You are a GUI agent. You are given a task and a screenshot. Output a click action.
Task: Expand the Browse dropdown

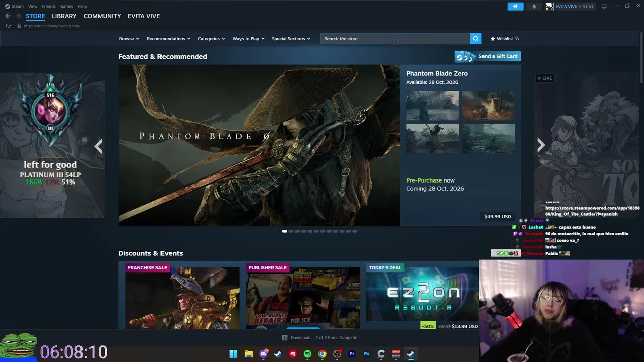pos(129,39)
